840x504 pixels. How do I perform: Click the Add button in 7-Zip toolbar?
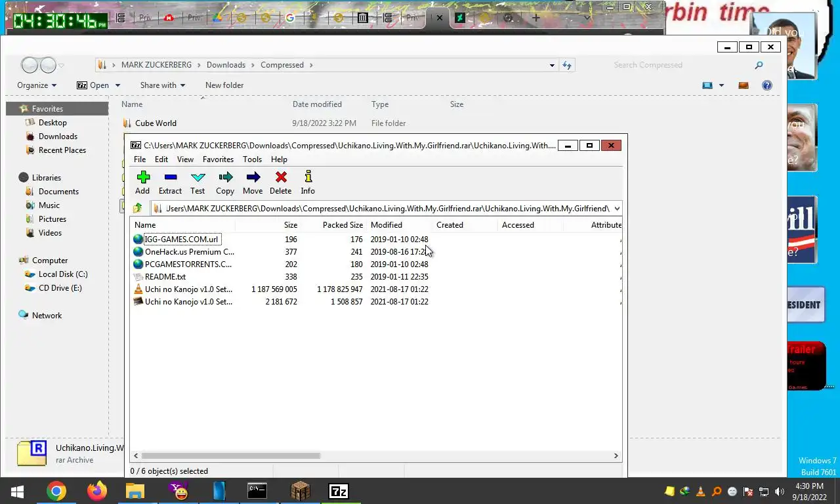point(142,182)
